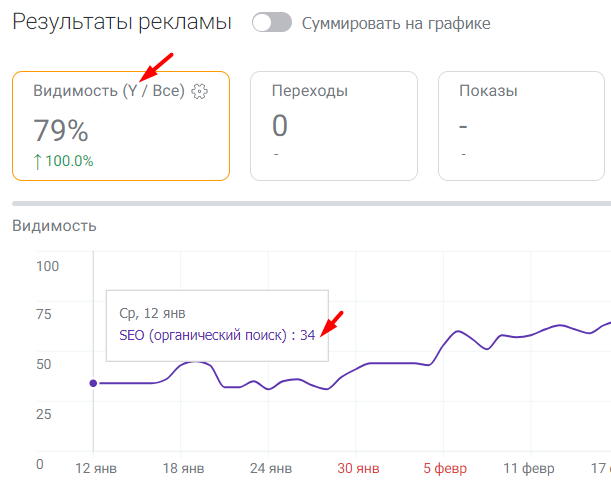Click the 24 янв date label
Image resolution: width=611 pixels, height=487 pixels.
point(270,467)
